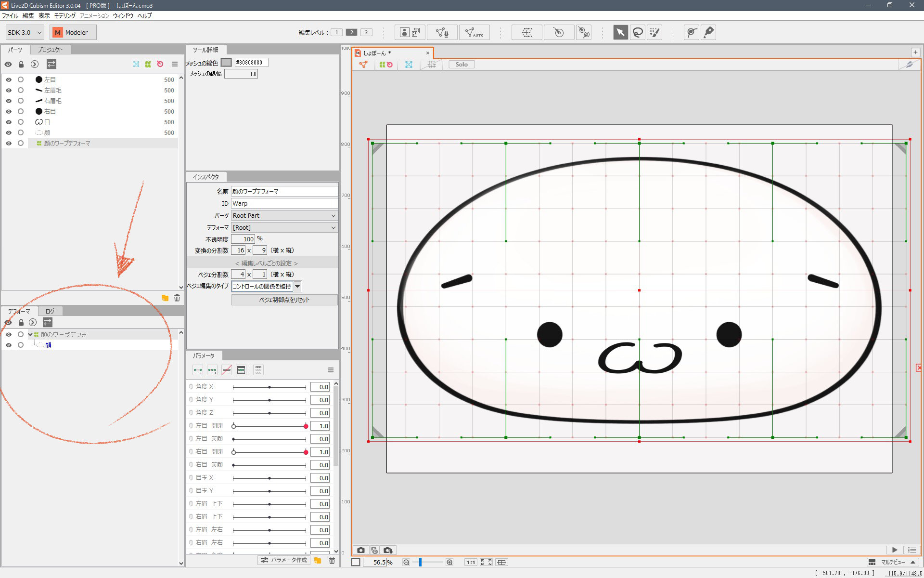The width and height of the screenshot is (924, 578).
Task: Delete parameter key with minus icon
Action: (227, 370)
